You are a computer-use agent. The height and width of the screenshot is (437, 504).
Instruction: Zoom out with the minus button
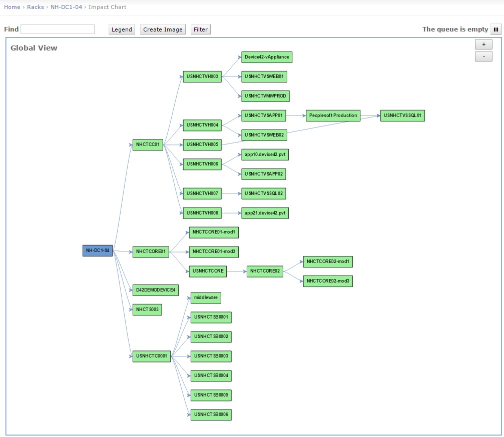click(483, 56)
